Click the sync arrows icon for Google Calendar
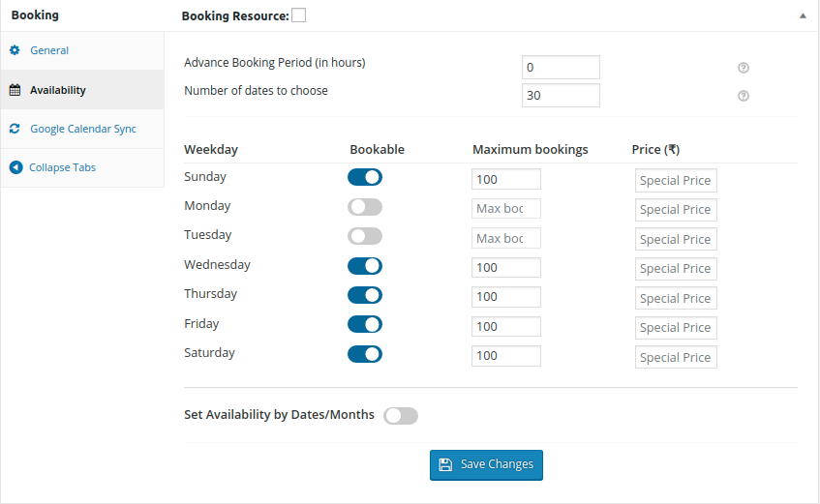 click(x=15, y=129)
